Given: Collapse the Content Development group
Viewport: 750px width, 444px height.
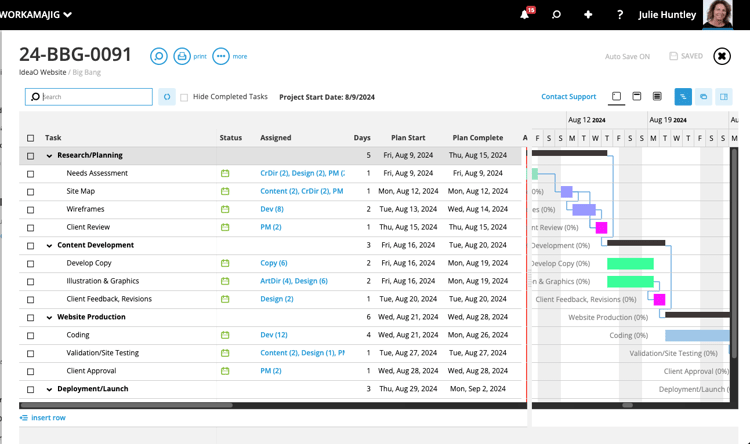Looking at the screenshot, I should (49, 246).
